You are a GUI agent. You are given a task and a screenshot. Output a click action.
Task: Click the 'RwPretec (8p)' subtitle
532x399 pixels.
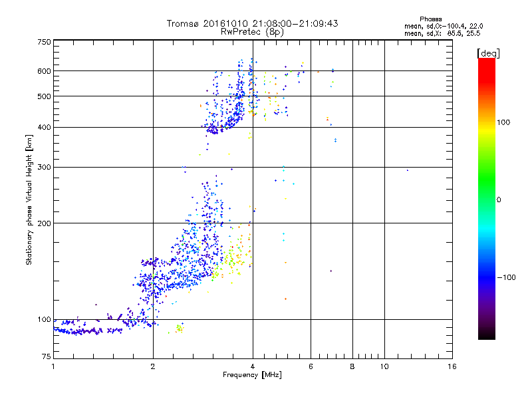coord(252,32)
